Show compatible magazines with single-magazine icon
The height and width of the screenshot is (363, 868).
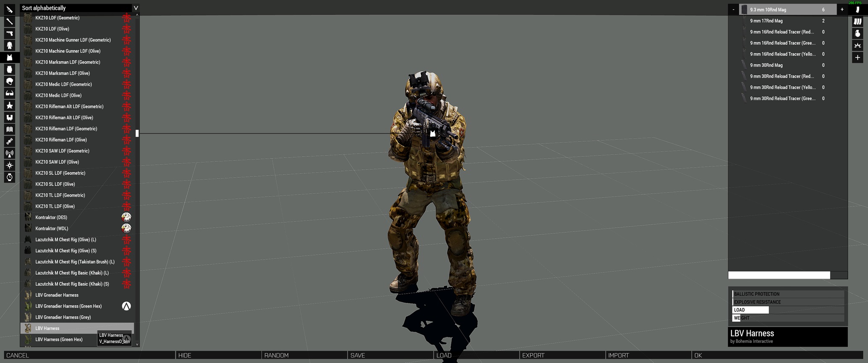[857, 9]
